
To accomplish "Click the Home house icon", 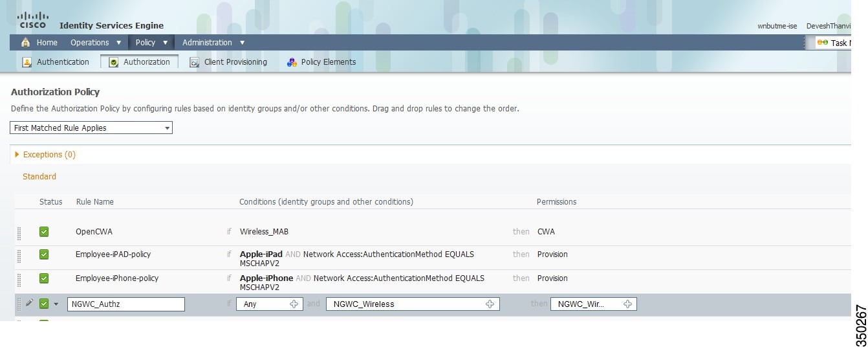I will click(x=26, y=43).
